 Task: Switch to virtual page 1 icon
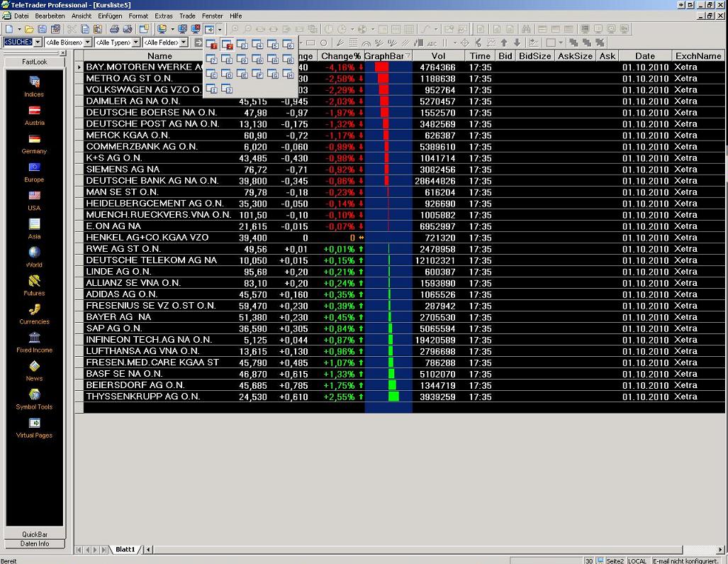coord(211,45)
